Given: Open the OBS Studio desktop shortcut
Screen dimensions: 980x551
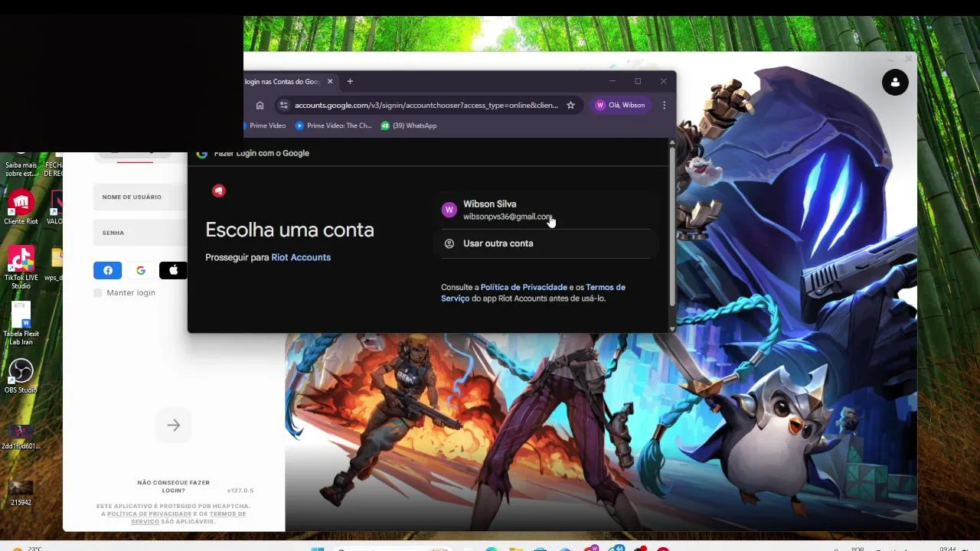Looking at the screenshot, I should [21, 376].
